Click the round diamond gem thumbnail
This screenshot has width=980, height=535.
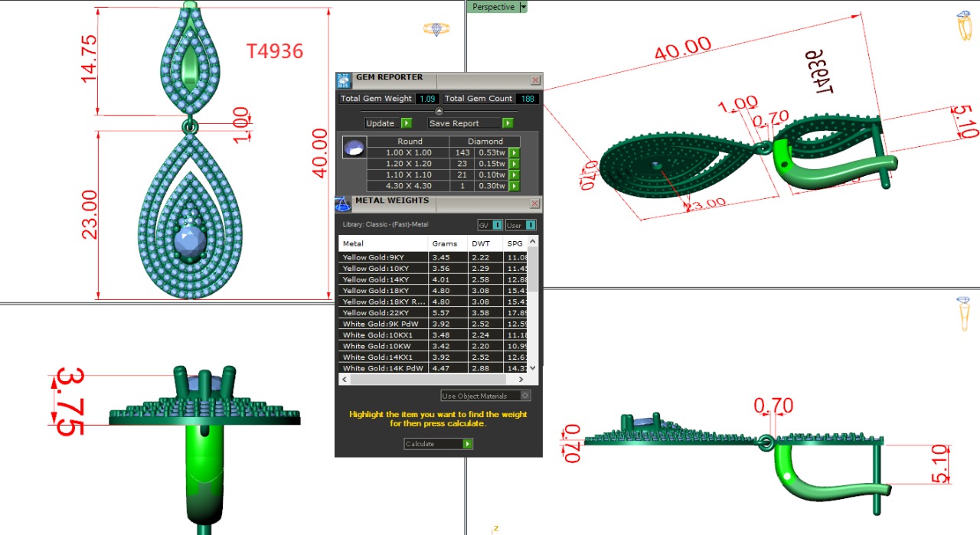tap(354, 148)
